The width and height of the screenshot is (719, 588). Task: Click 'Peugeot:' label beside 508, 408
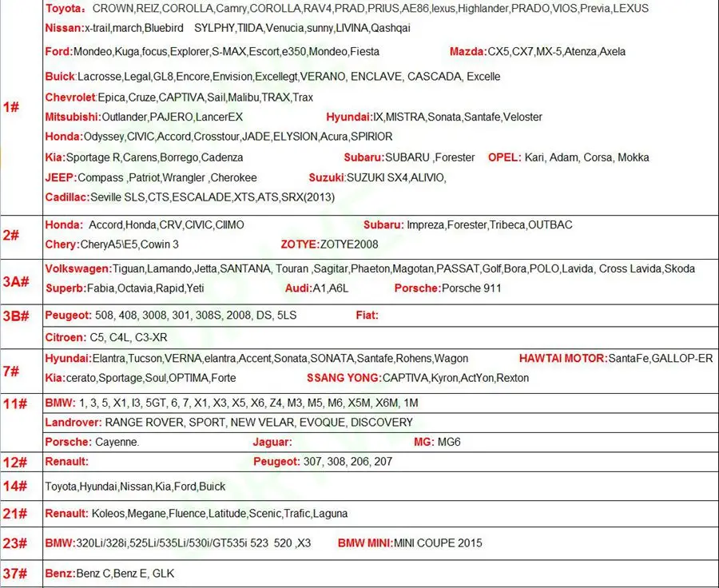pos(69,316)
